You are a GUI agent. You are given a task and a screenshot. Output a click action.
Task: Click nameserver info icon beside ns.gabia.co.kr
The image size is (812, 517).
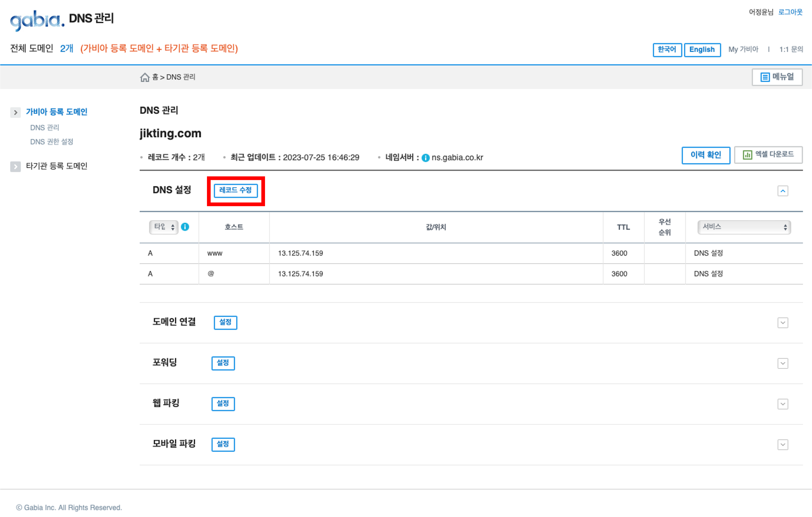425,158
